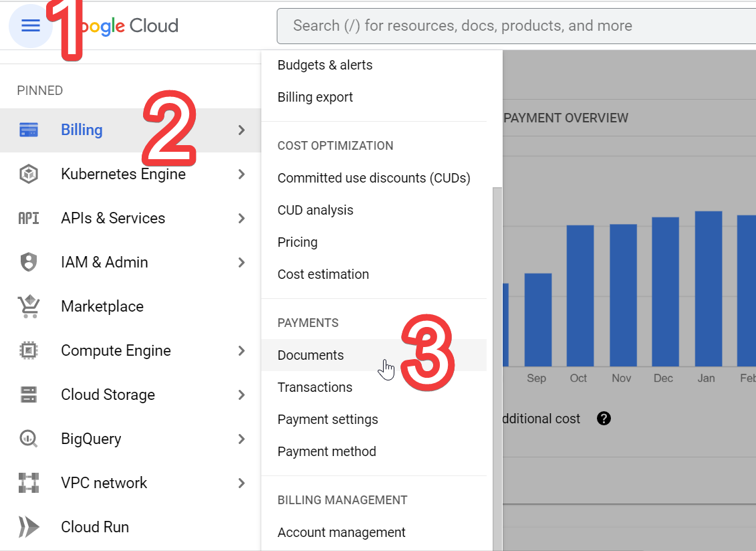Open Budgets & alerts
The height and width of the screenshot is (551, 756).
[x=325, y=65]
